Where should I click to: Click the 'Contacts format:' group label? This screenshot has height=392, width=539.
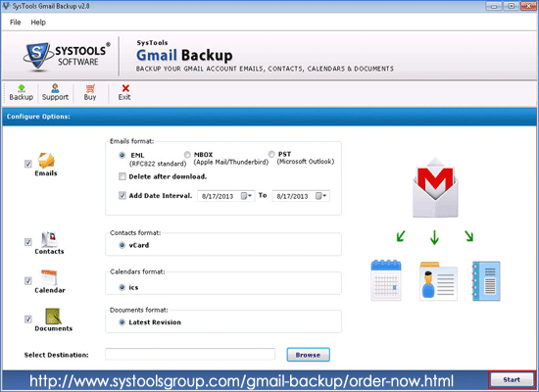click(135, 233)
